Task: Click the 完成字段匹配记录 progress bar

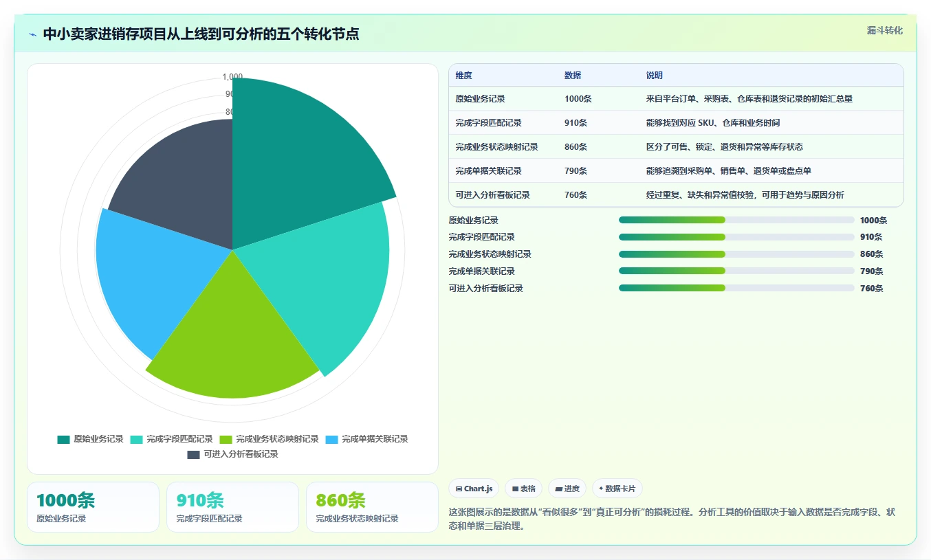Action: (x=736, y=237)
